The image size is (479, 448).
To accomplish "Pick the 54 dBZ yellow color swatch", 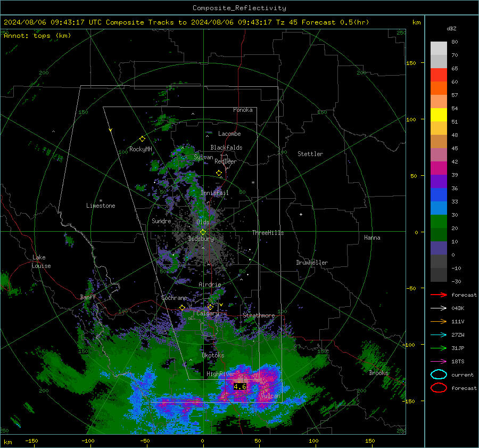I will pyautogui.click(x=439, y=115).
